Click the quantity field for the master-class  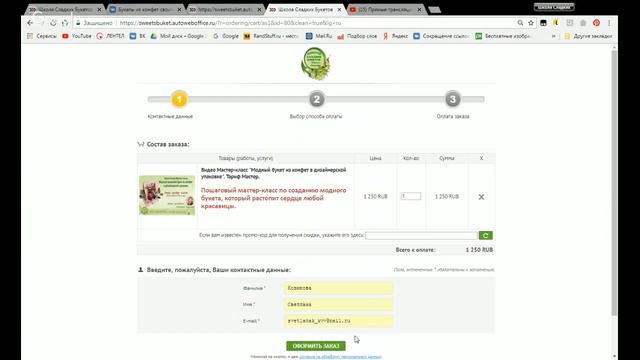[x=411, y=196]
